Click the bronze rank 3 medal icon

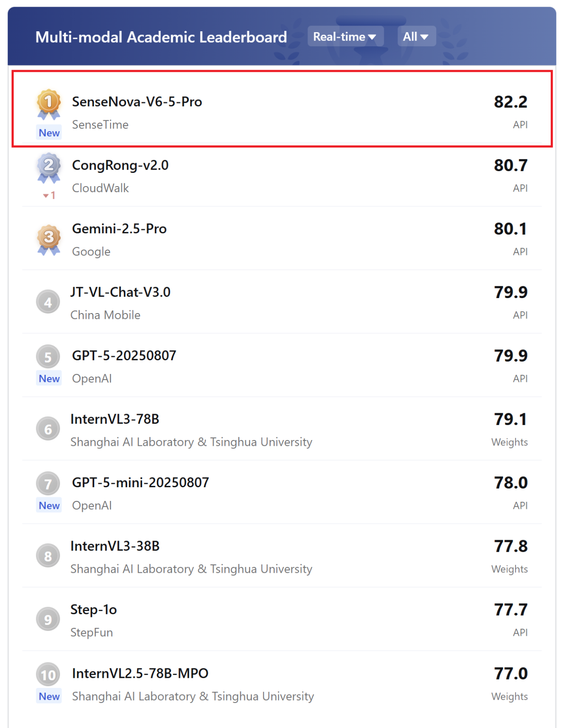48,240
